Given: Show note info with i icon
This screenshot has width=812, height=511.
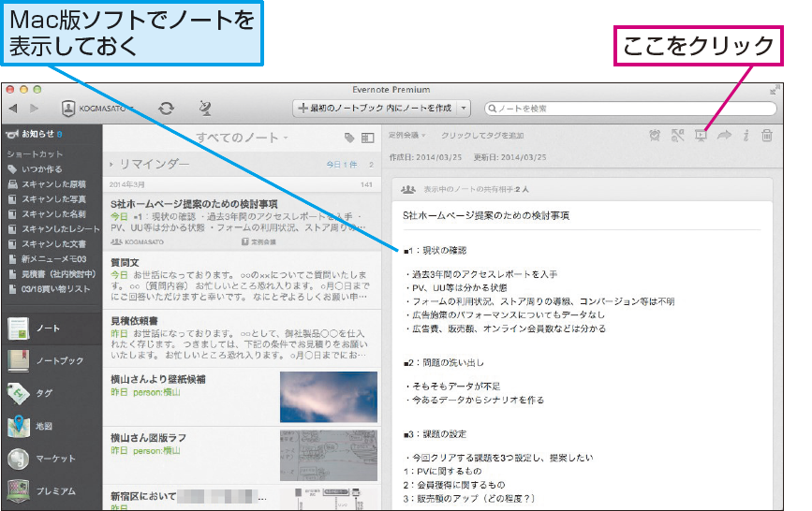Looking at the screenshot, I should (746, 136).
